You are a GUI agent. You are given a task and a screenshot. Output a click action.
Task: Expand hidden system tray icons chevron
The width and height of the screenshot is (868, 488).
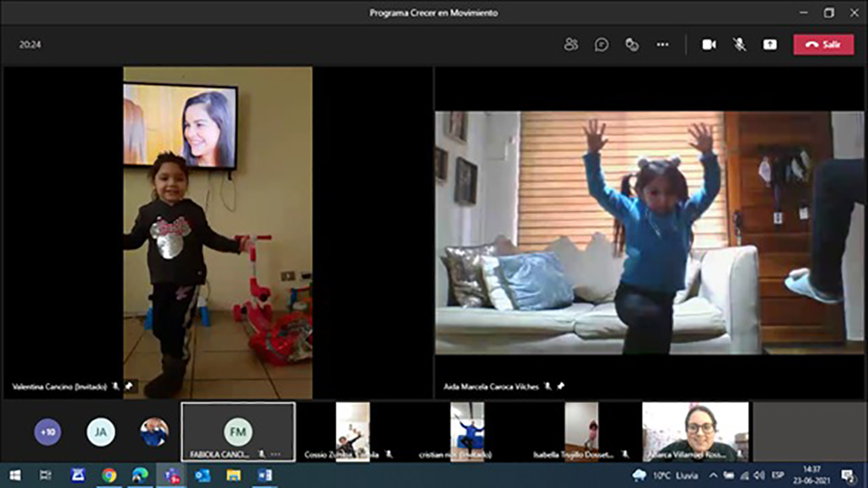tap(713, 475)
